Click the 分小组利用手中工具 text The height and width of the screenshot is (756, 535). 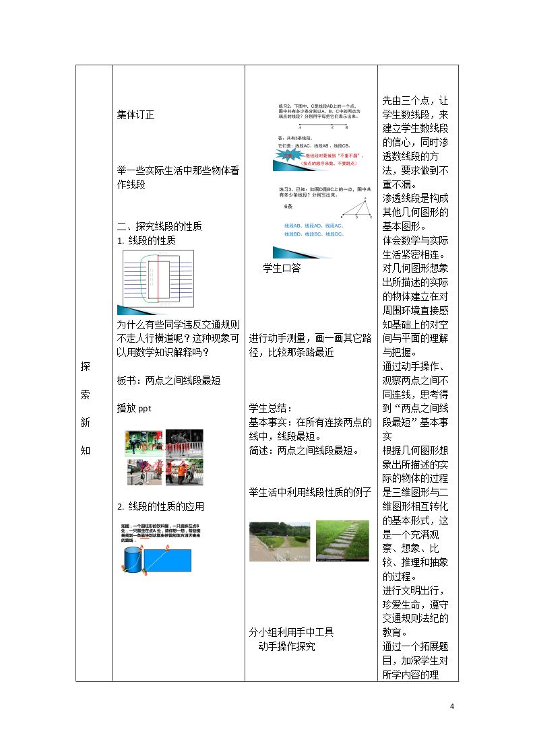coord(291,633)
